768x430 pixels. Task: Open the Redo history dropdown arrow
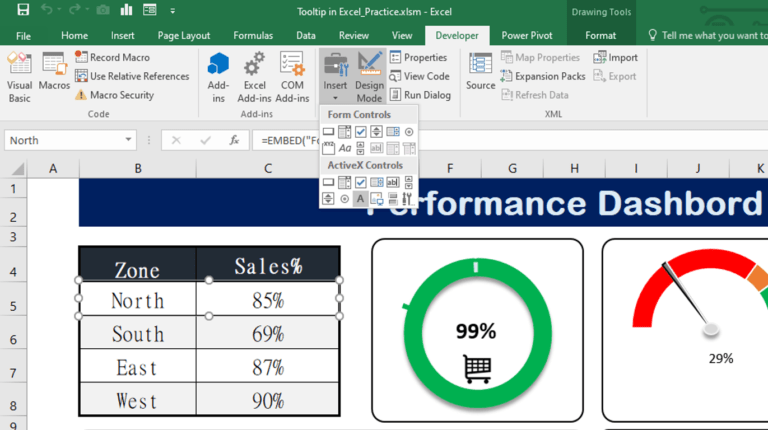87,10
